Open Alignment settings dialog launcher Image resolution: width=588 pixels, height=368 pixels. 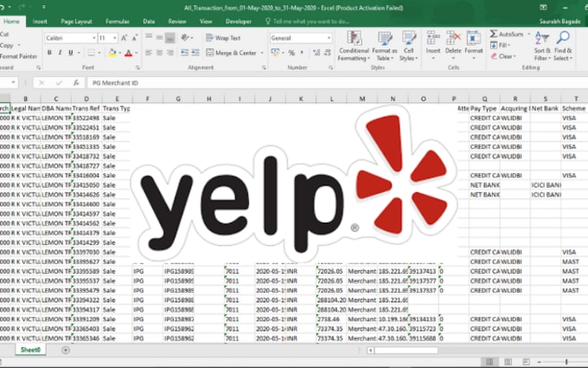[264, 68]
